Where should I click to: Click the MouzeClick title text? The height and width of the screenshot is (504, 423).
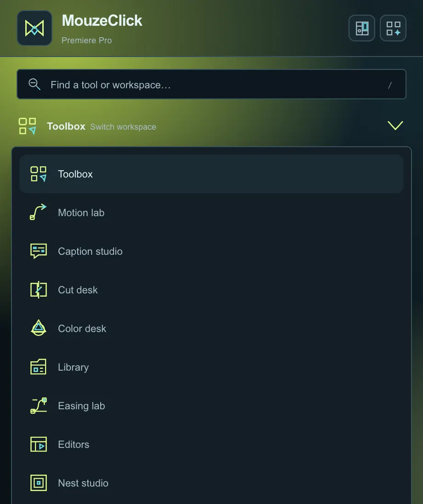click(102, 21)
